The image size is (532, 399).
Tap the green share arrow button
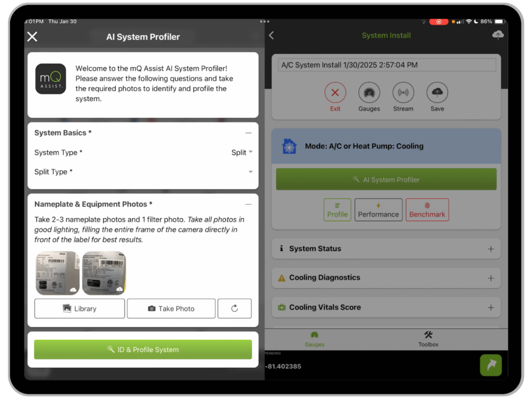point(490,365)
